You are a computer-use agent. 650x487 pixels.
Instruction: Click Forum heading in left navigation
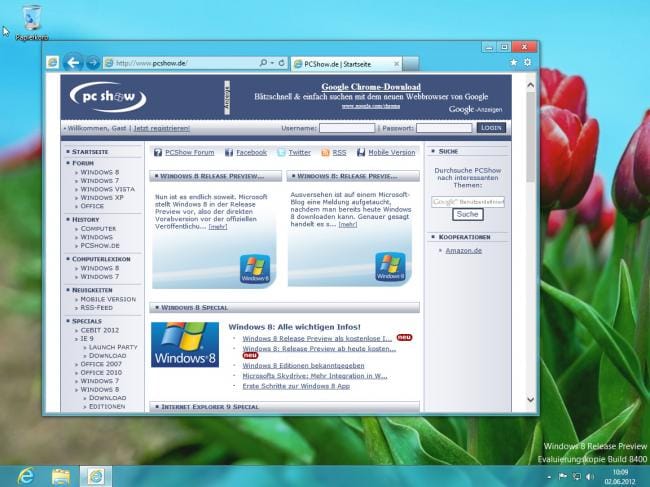(x=83, y=163)
